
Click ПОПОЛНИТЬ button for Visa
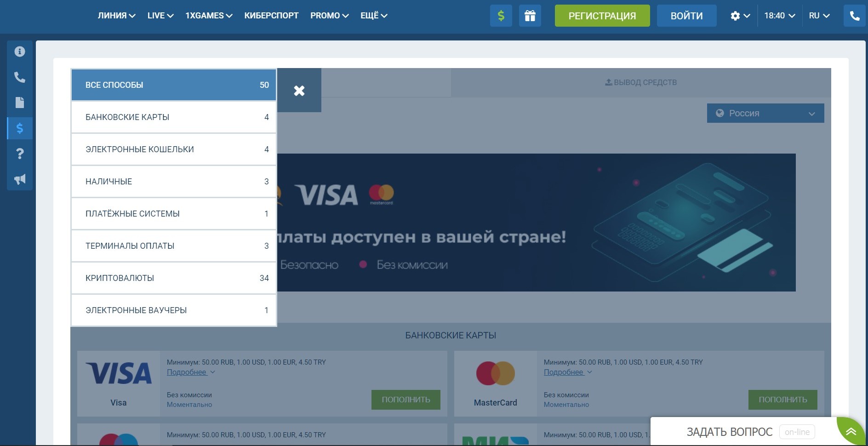406,400
